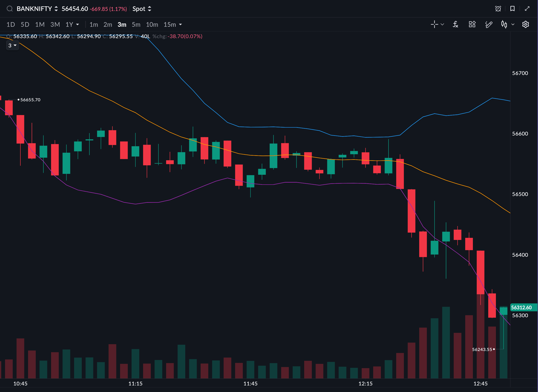Expand the BANKNIFTY symbol switcher

point(56,9)
